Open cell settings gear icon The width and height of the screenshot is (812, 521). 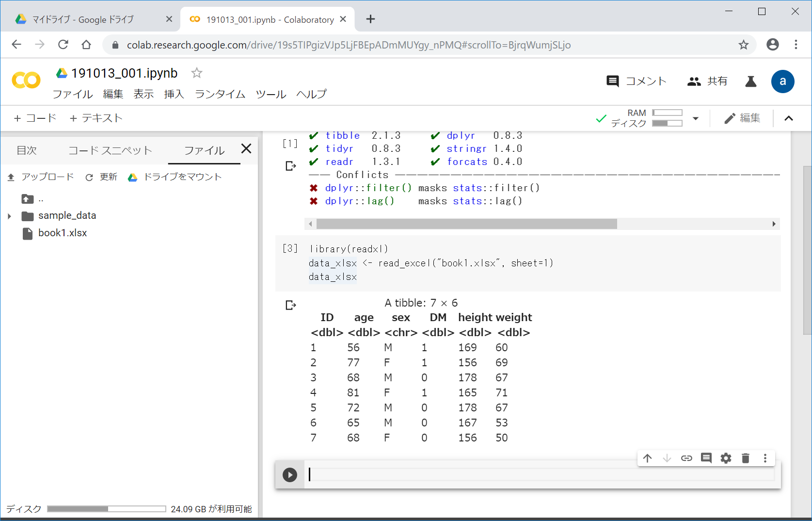click(x=726, y=458)
